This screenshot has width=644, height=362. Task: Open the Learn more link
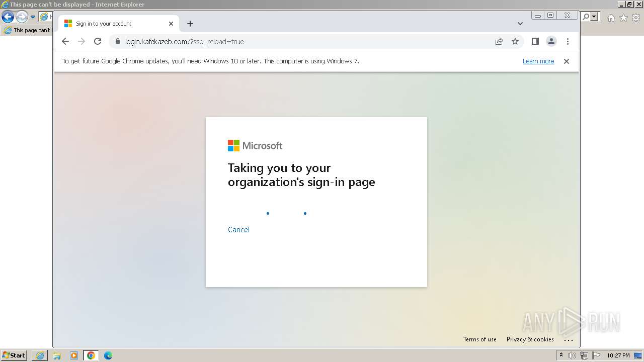click(538, 61)
